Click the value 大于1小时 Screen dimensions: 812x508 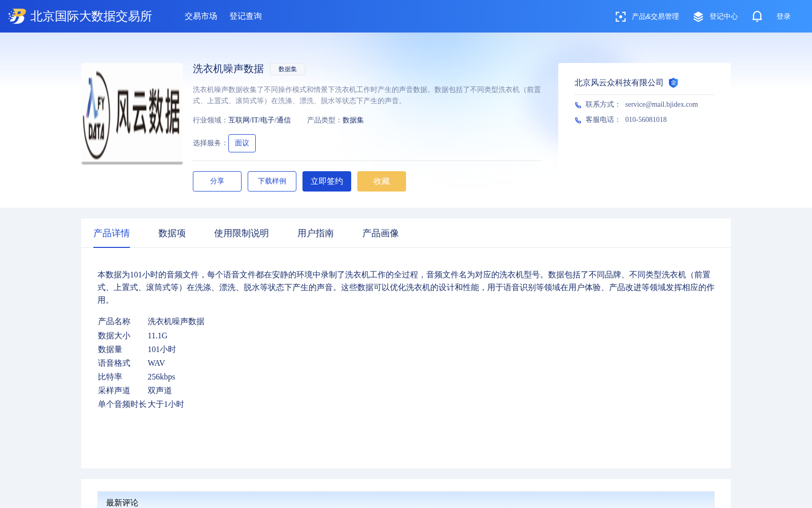click(x=166, y=404)
